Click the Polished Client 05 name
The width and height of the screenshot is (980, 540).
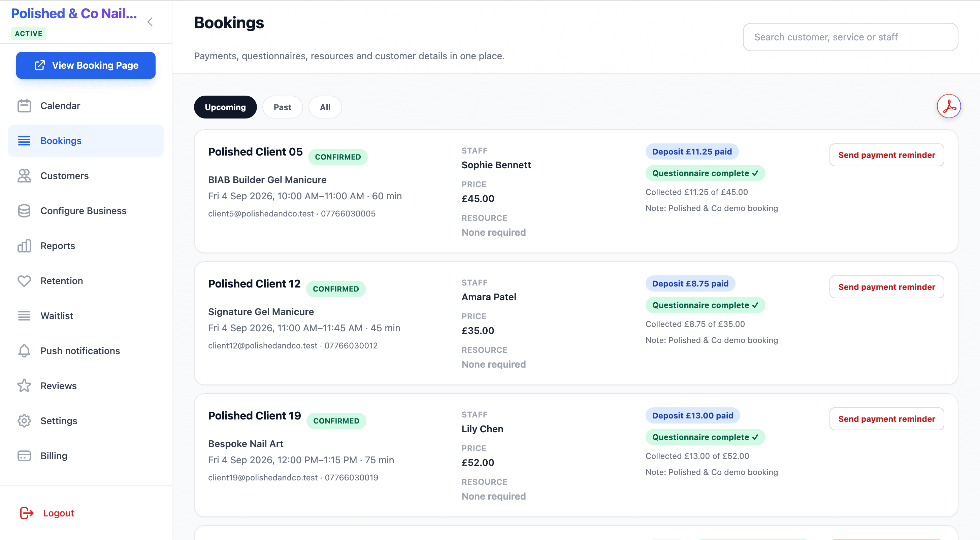(255, 152)
